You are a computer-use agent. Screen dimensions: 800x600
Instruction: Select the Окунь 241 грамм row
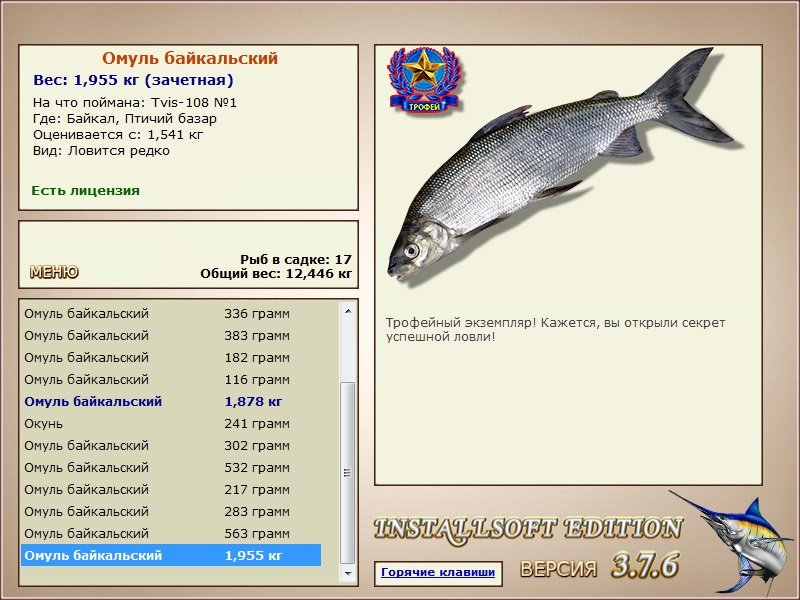171,423
